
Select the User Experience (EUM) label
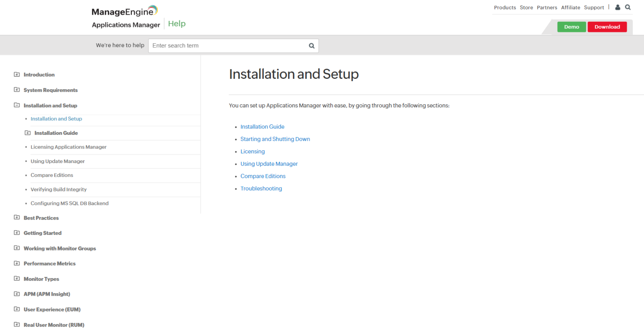point(52,310)
